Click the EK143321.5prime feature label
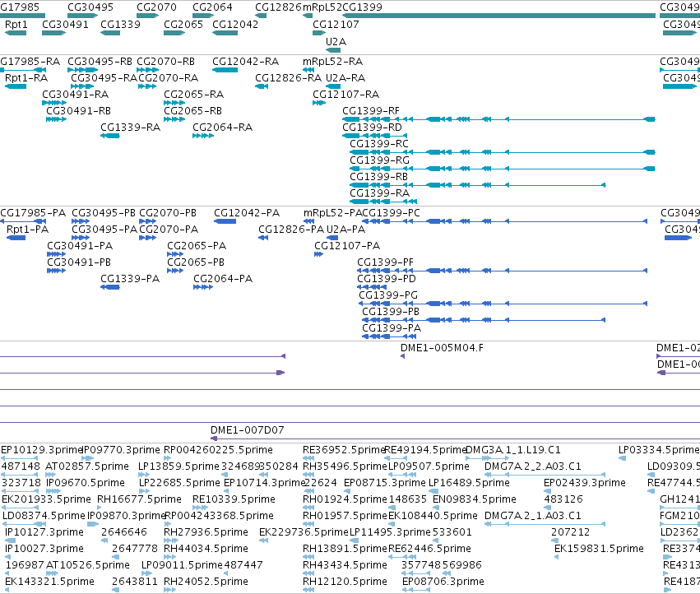This screenshot has height=594, width=700. 49,582
